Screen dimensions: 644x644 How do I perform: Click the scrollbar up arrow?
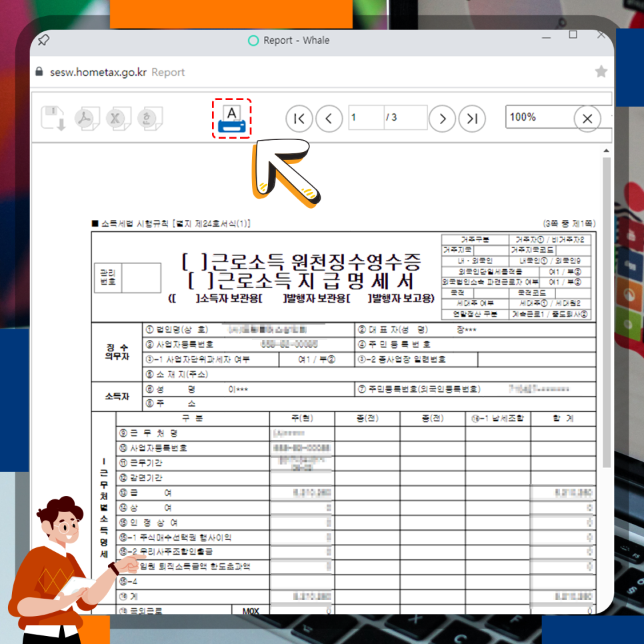pos(606,151)
